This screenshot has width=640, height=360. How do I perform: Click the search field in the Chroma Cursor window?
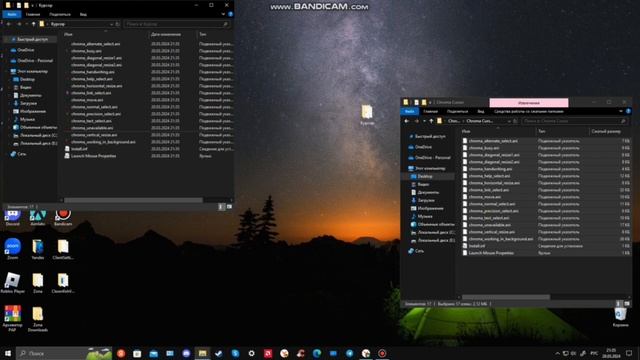[x=574, y=121]
